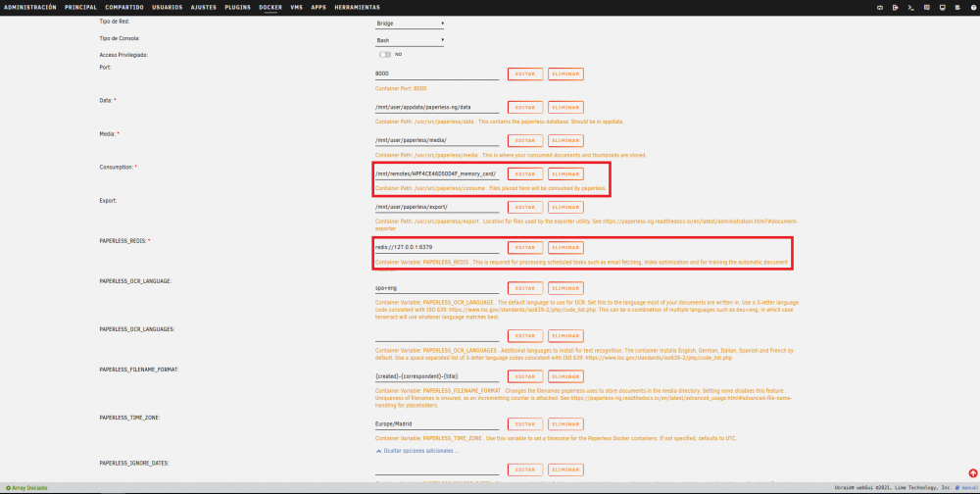Click the Consumption path input field
980x494 pixels.
[437, 173]
